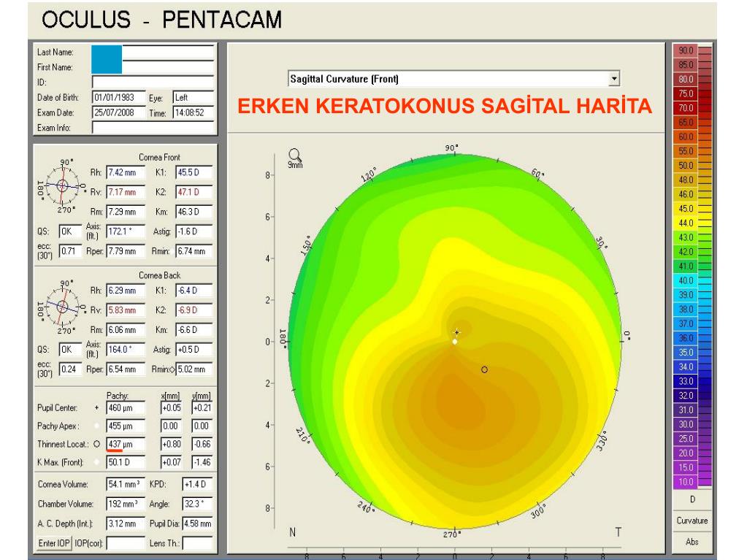Screen dimensions: 747x560
Task: Open the Sagittal Curvature (Front) dropdown arrow
Action: pos(614,78)
